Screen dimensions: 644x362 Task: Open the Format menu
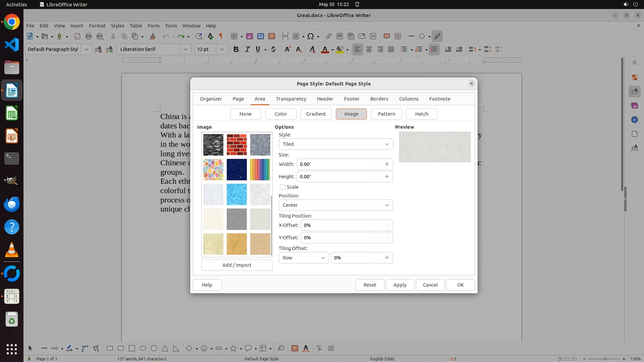pyautogui.click(x=97, y=25)
